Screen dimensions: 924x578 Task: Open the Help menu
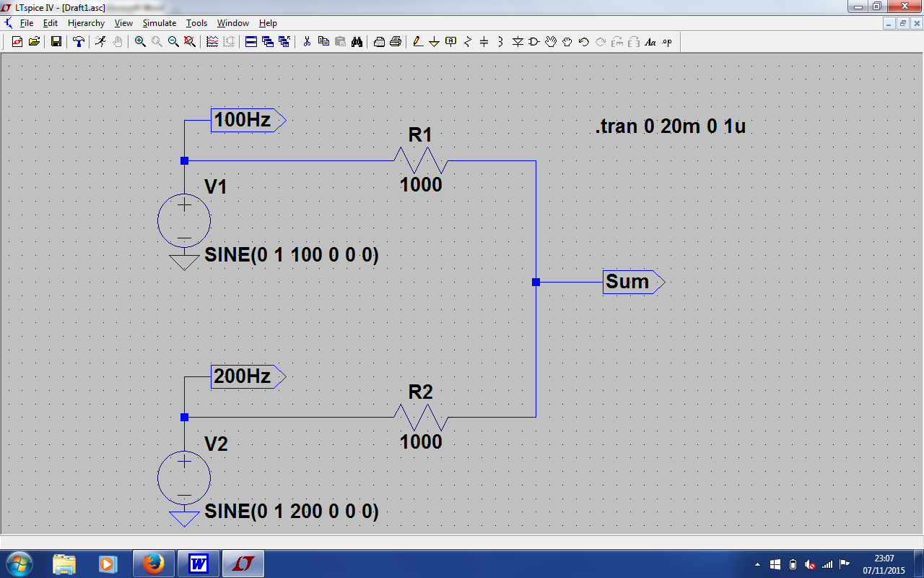[x=268, y=23]
